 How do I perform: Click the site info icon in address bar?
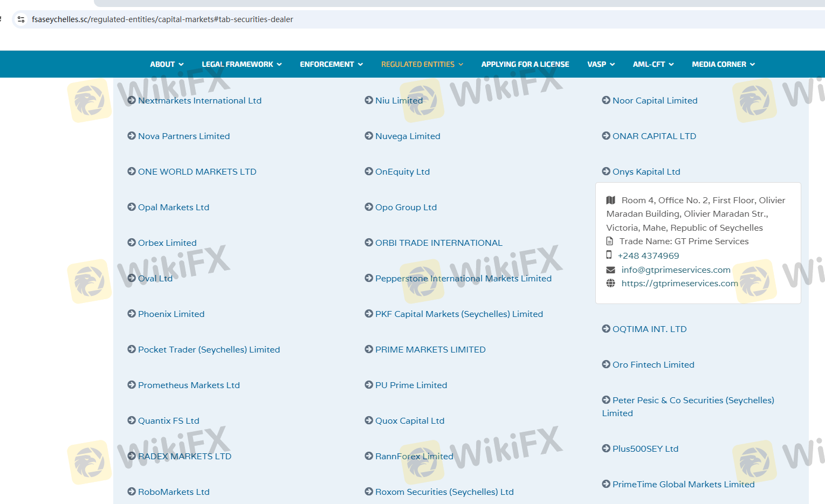pos(21,19)
